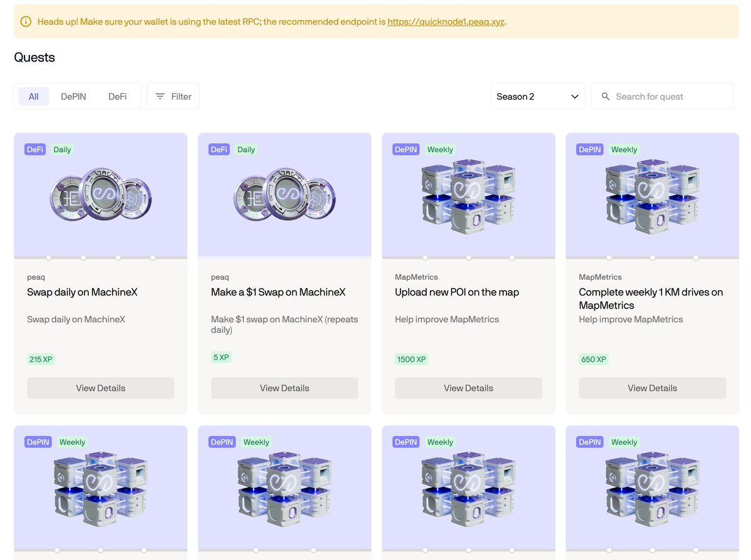Click the Weekly badge on Upload new POI card

(440, 150)
